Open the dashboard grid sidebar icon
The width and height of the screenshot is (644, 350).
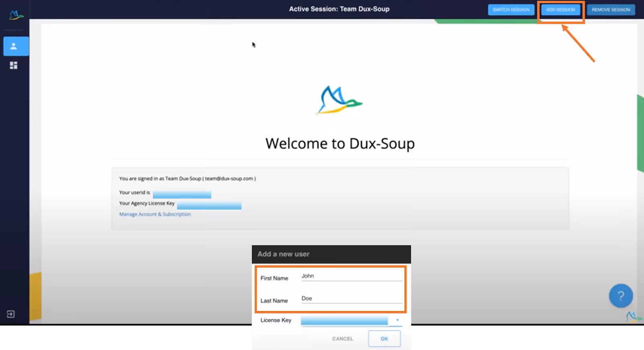(14, 65)
